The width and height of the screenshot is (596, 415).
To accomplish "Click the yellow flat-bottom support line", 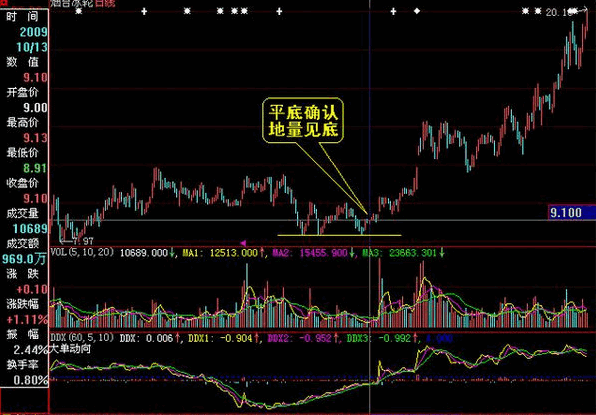I will 339,235.
